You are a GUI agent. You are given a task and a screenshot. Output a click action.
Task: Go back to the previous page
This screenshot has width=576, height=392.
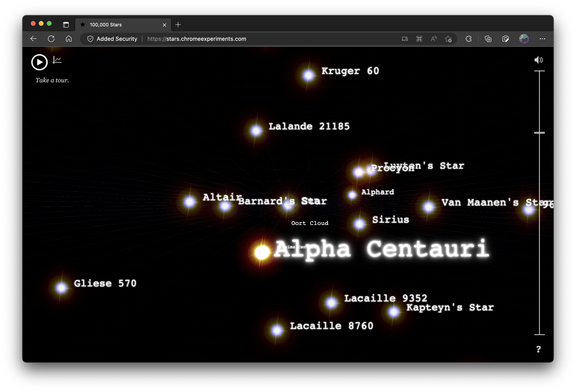pyautogui.click(x=33, y=39)
